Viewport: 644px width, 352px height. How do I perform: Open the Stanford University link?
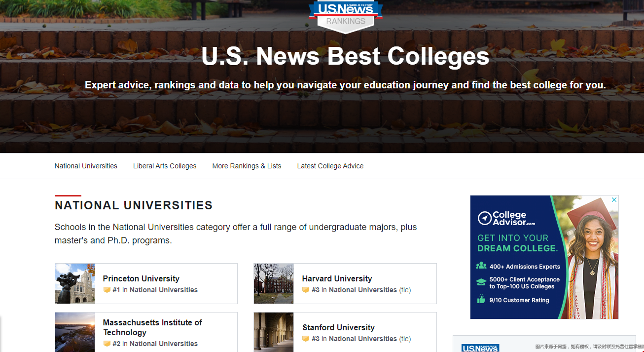(x=338, y=327)
